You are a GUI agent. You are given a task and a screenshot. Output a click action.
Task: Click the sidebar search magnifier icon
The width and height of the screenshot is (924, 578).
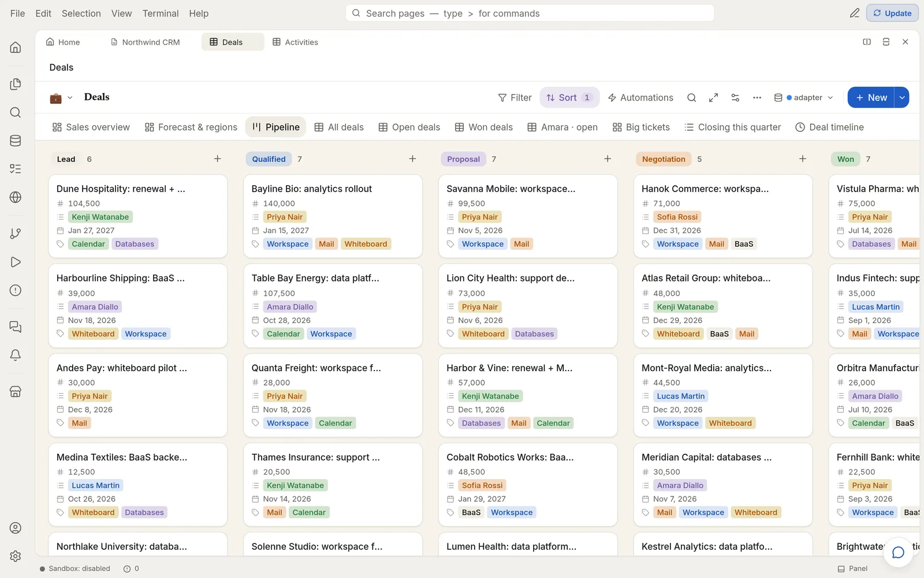click(x=16, y=113)
